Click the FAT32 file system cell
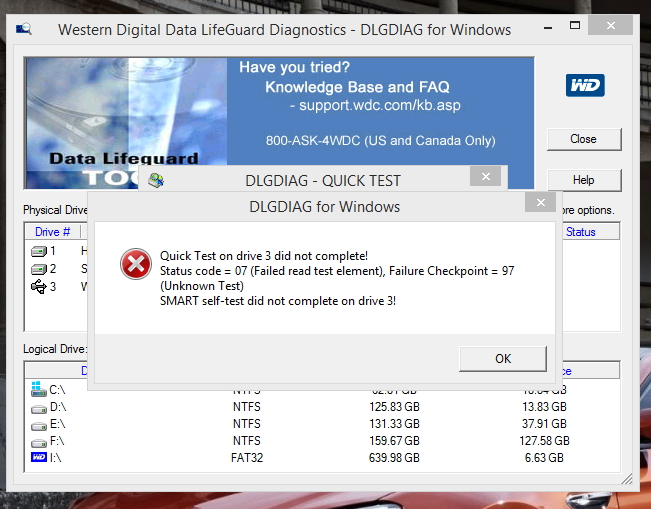This screenshot has height=509, width=651. [247, 458]
